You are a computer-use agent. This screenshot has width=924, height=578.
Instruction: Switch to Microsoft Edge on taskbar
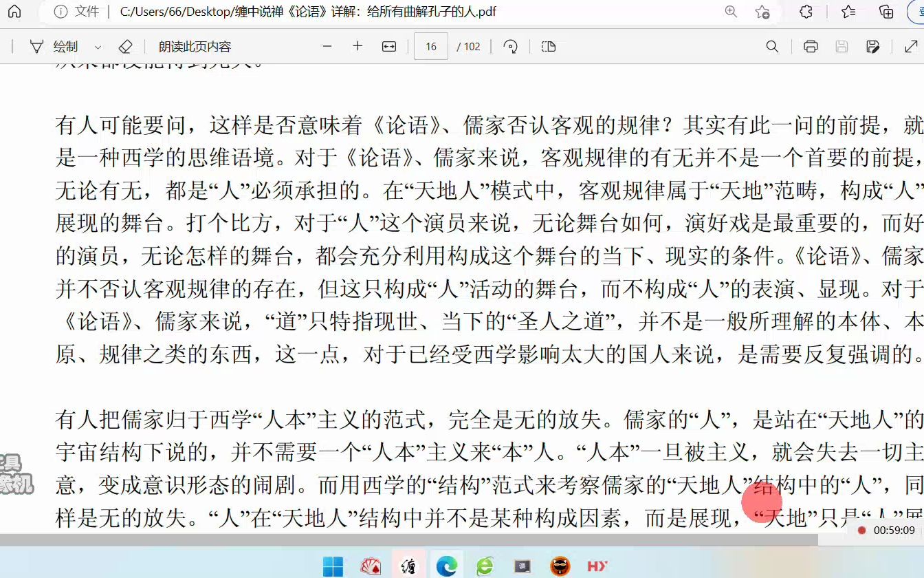[447, 566]
